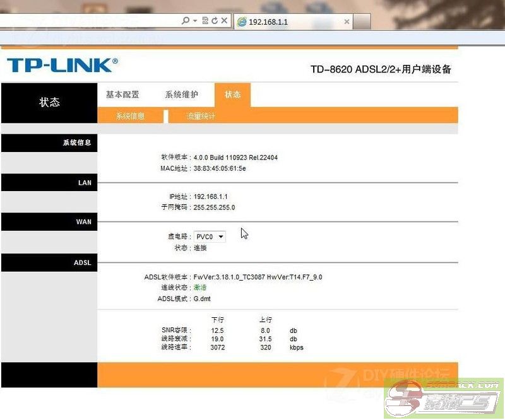Open the PVC0 virtual circuit dropdown
Image resolution: width=505 pixels, height=420 pixels.
[210, 236]
